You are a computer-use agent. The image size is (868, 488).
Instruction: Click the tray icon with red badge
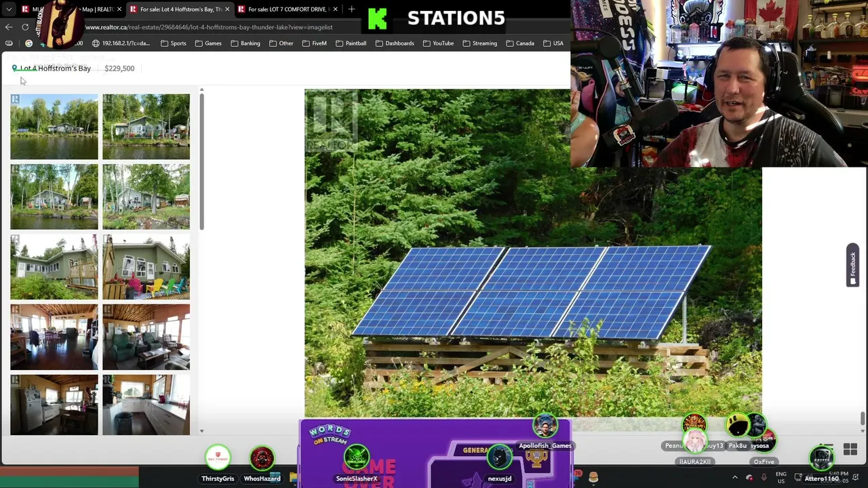coord(749,478)
